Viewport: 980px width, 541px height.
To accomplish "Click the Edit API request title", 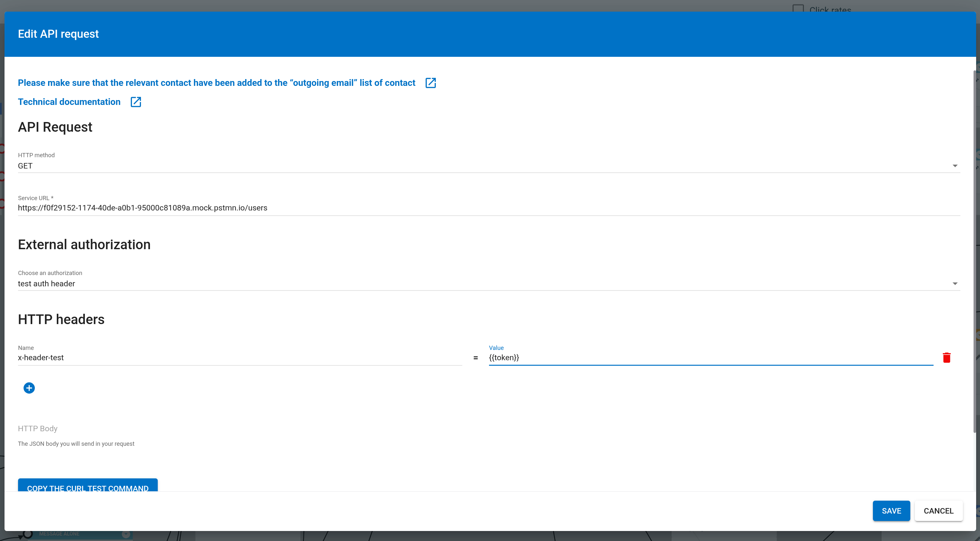I will point(58,34).
